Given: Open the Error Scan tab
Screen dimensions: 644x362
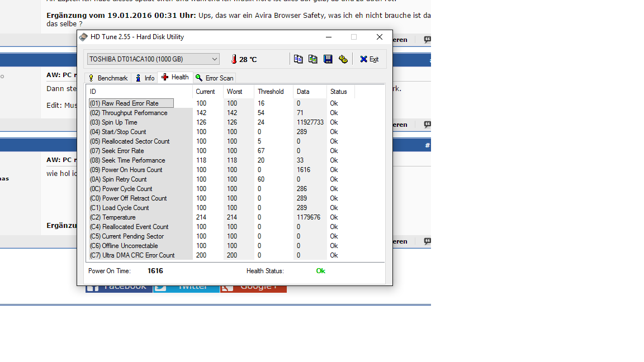Looking at the screenshot, I should click(215, 78).
